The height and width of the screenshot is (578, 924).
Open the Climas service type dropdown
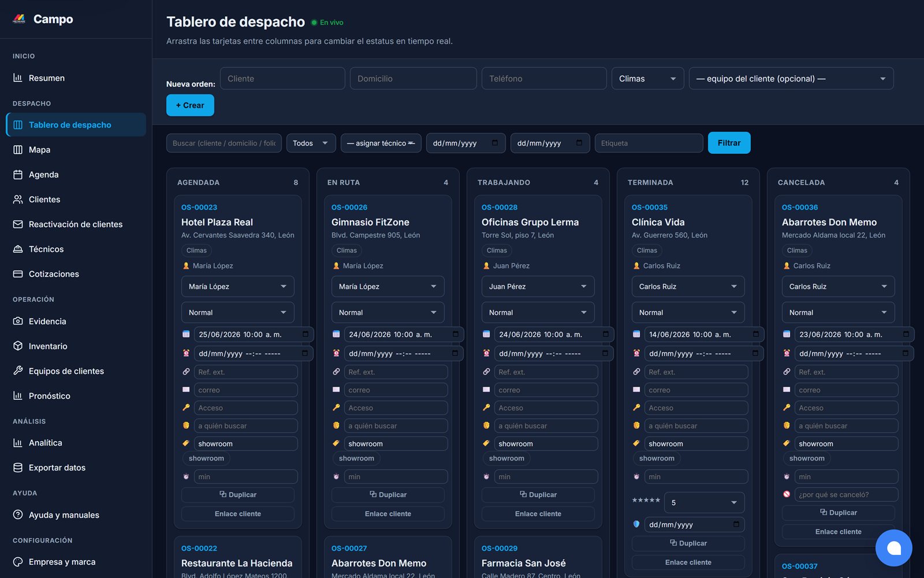tap(647, 79)
